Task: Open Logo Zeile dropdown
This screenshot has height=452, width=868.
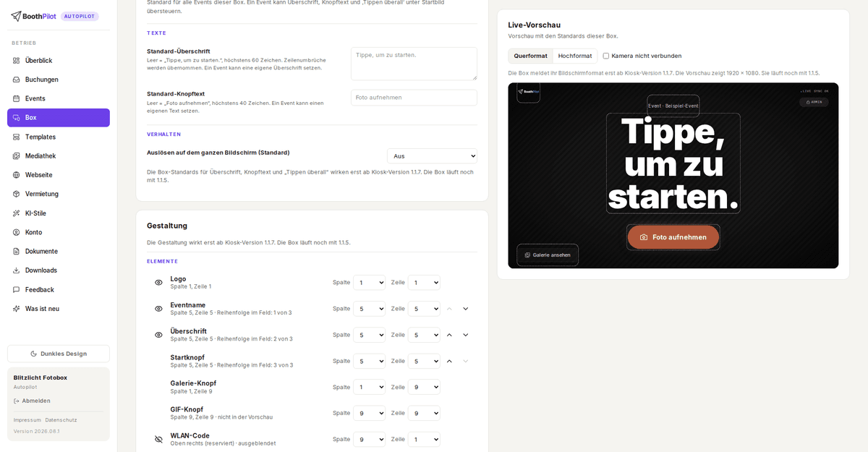Action: [424, 283]
